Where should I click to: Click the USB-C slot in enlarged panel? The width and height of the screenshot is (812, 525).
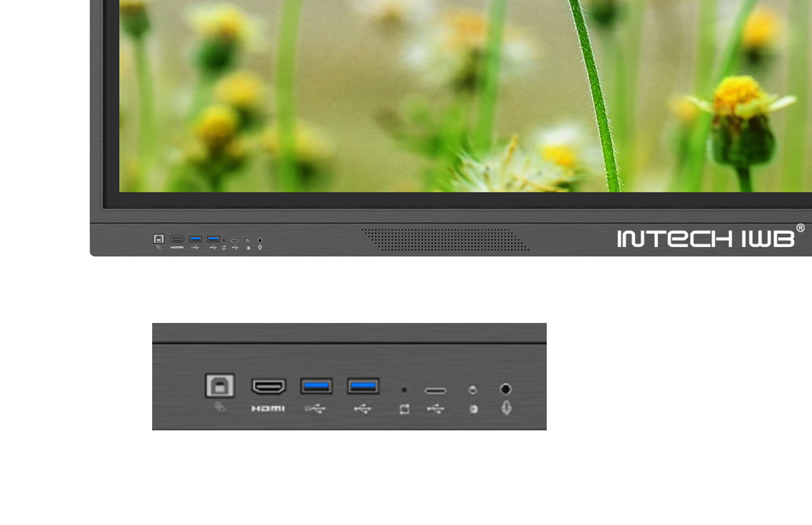435,390
